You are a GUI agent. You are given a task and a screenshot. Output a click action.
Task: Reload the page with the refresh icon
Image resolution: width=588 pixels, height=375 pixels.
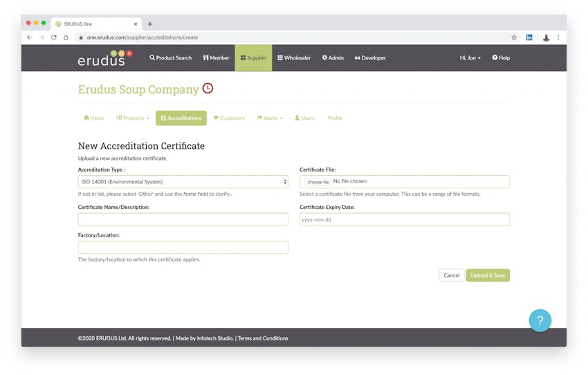click(54, 37)
